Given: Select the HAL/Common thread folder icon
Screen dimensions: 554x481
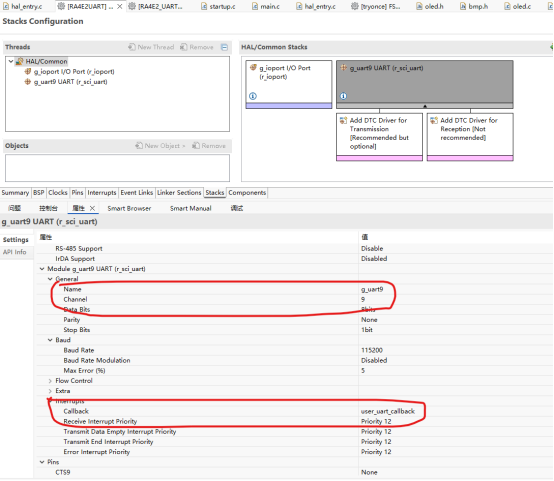Looking at the screenshot, I should pos(20,61).
